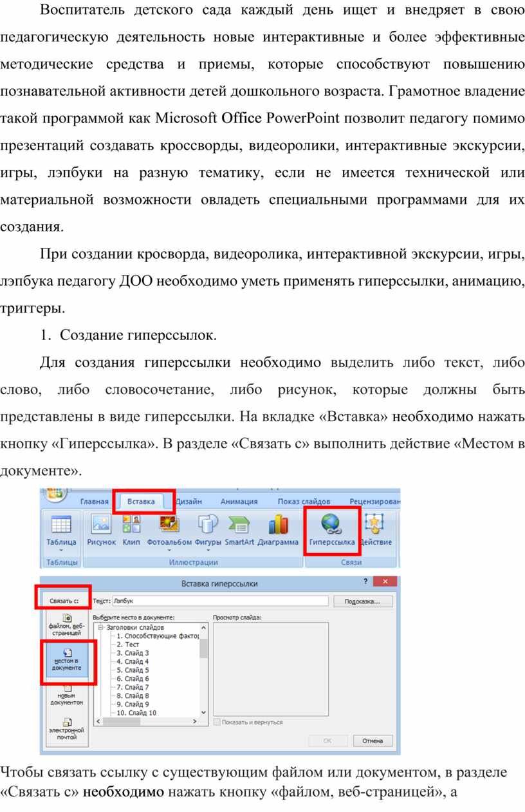This screenshot has height=812, width=525.
Task: Click the slide list vertical scrollbar thumb
Action: pyautogui.click(x=204, y=648)
